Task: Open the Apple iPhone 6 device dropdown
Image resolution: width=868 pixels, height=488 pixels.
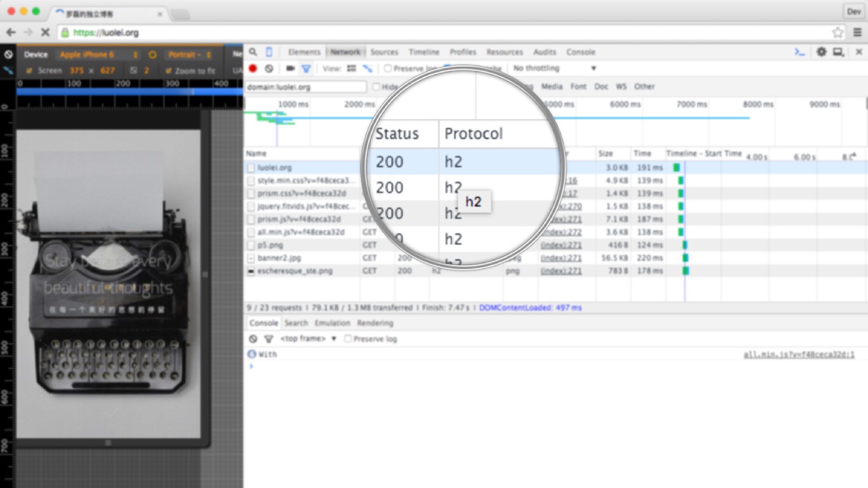Action: [98, 54]
